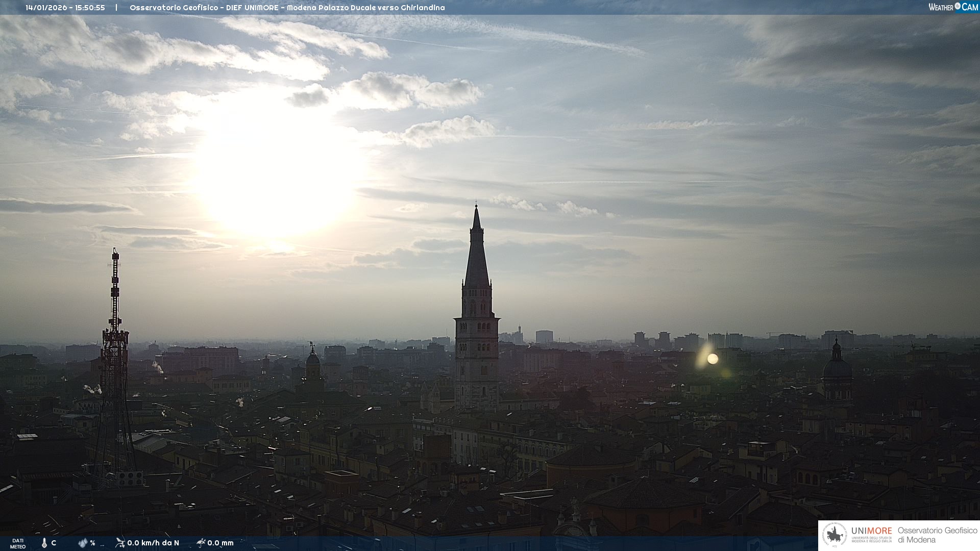This screenshot has height=551, width=980.
Task: Click the DATI METEO label
Action: (x=18, y=543)
